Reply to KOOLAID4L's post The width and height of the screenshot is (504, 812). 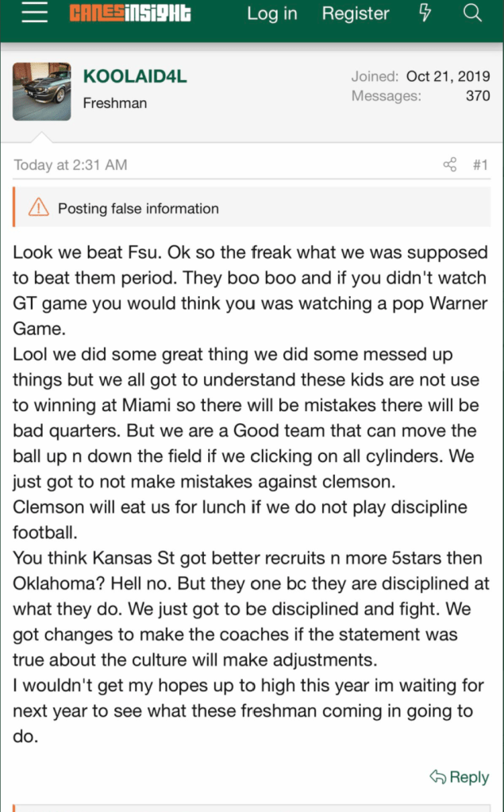[x=460, y=777]
